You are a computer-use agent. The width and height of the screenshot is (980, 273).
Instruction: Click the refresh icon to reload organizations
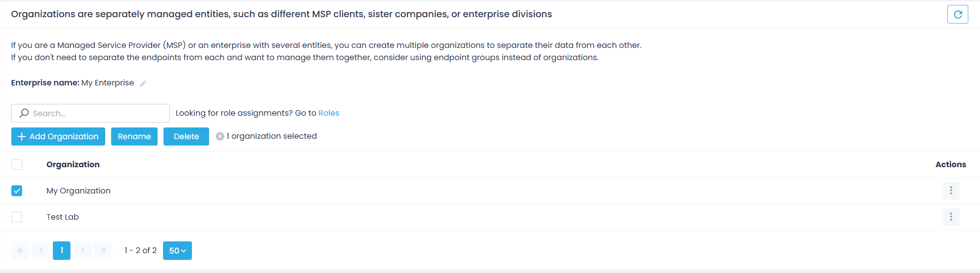[x=957, y=14]
